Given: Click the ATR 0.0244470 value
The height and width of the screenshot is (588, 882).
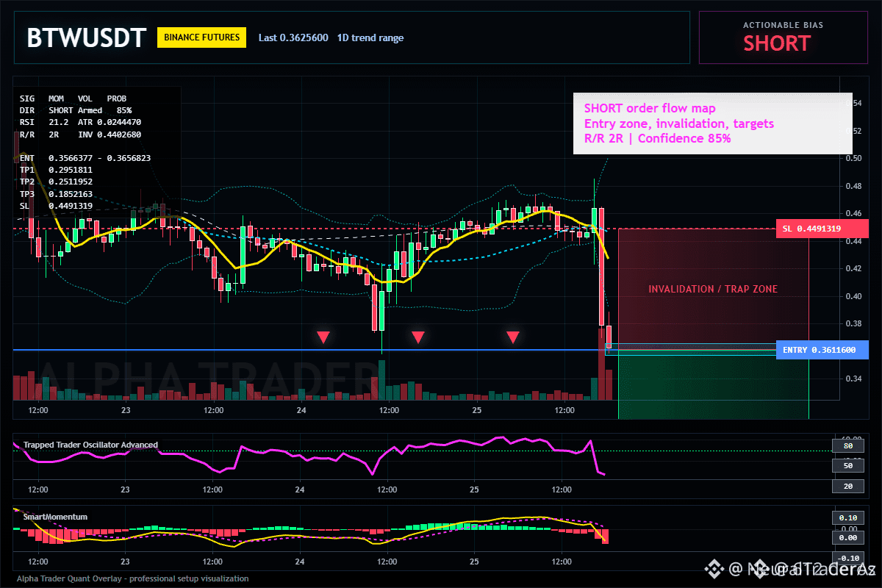Looking at the screenshot, I should pyautogui.click(x=110, y=122).
